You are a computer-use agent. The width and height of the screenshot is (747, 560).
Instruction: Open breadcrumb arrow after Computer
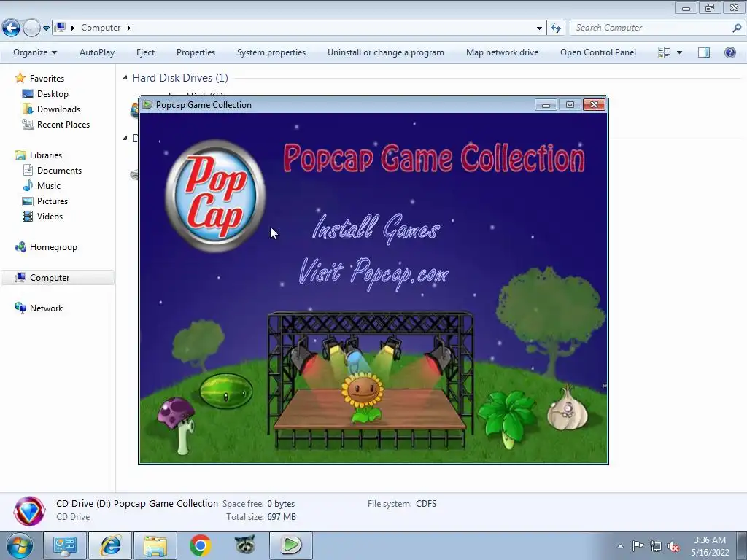[x=128, y=28]
